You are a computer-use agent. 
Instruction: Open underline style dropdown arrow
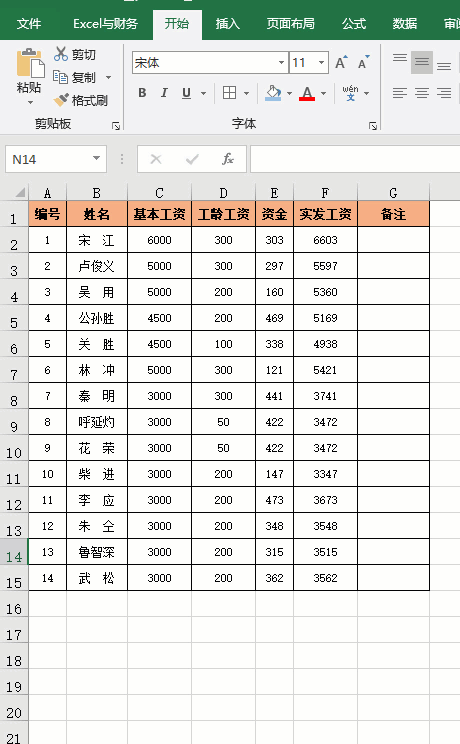[203, 93]
